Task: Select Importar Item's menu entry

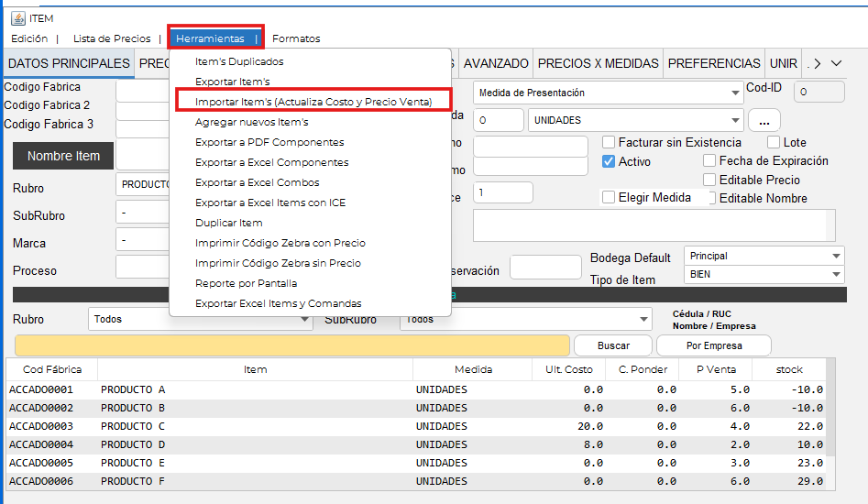Action: pos(313,102)
